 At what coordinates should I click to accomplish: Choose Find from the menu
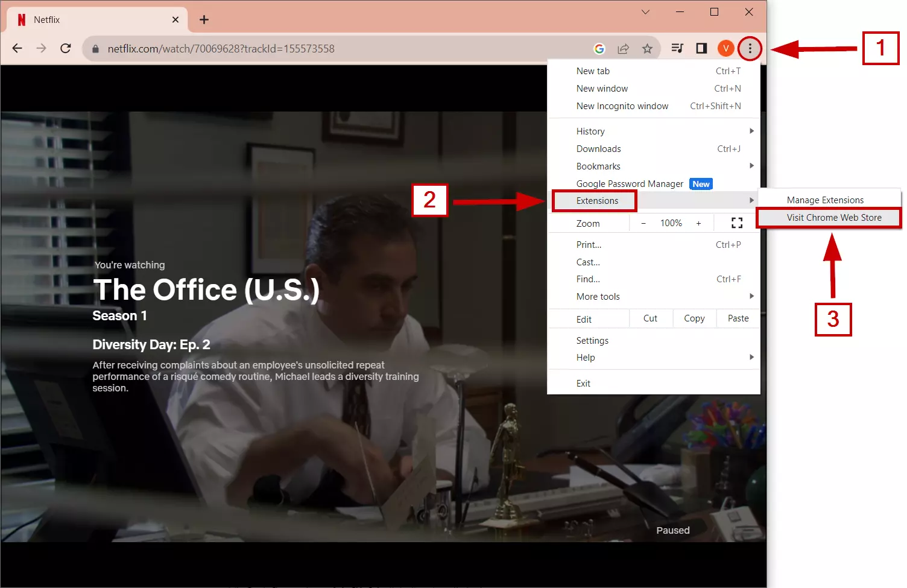[x=654, y=279]
